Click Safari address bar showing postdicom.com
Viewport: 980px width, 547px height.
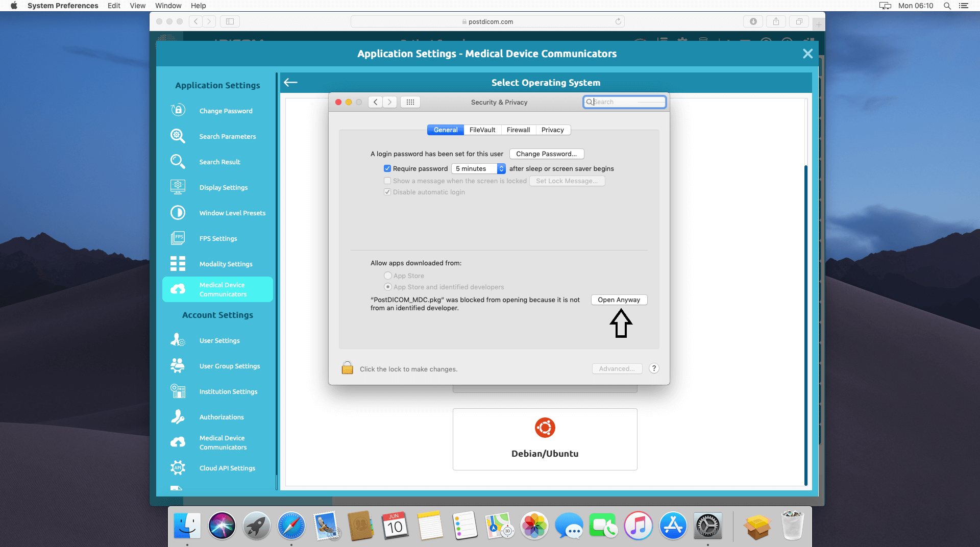coord(487,21)
